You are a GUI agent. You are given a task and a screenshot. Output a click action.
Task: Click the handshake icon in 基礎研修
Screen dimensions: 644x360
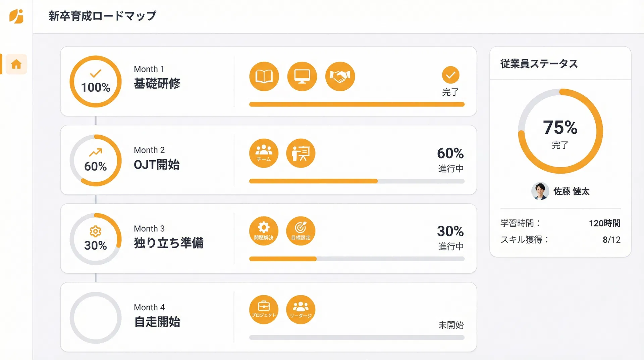[340, 77]
